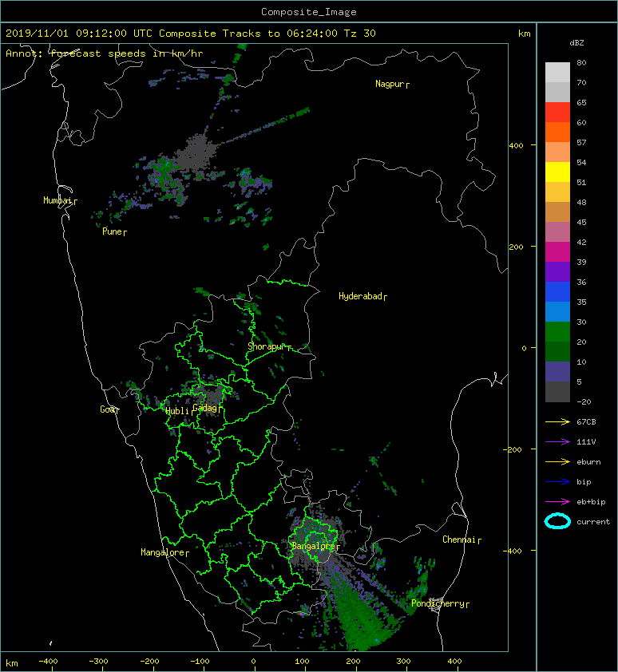Click the 200 tick on vertical axis

pos(517,247)
